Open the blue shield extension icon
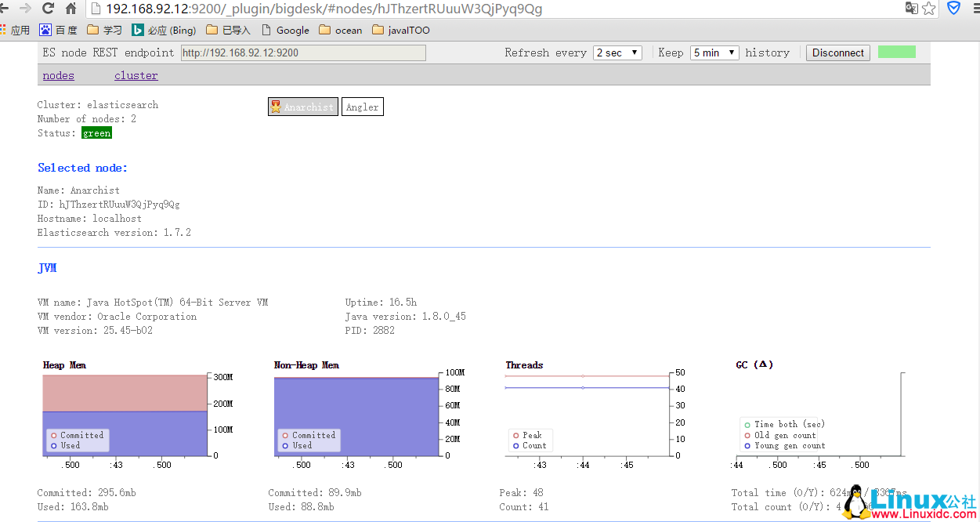980x522 pixels. (954, 9)
